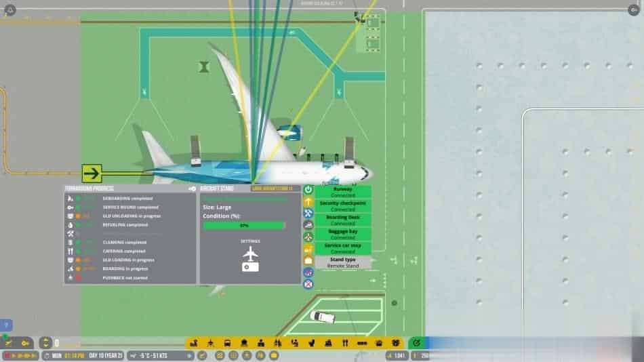Click the 'Size: Large' text

click(217, 207)
